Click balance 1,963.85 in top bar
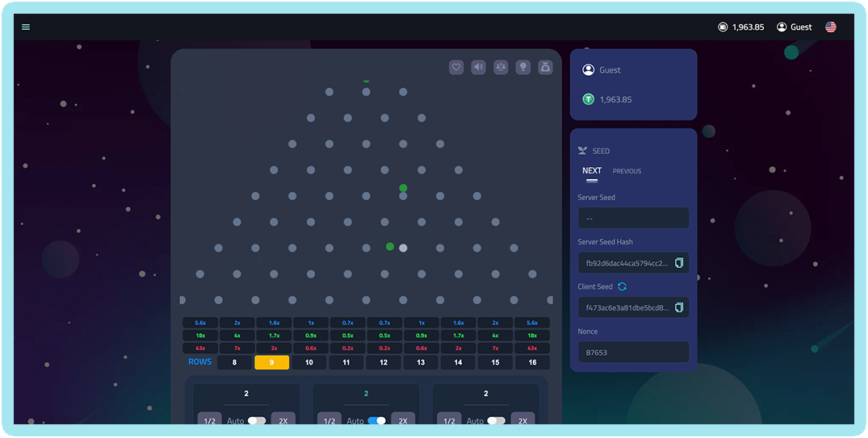This screenshot has height=438, width=868. click(748, 27)
